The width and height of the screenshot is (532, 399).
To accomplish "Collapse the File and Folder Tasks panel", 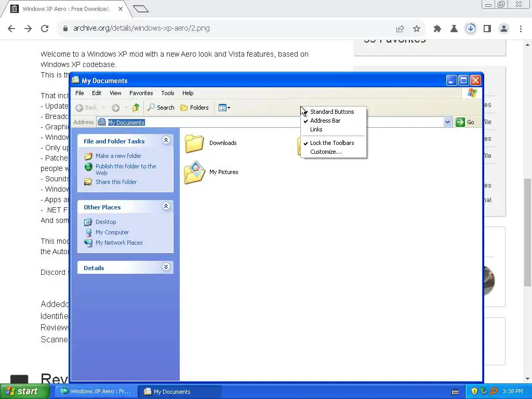I will (166, 140).
